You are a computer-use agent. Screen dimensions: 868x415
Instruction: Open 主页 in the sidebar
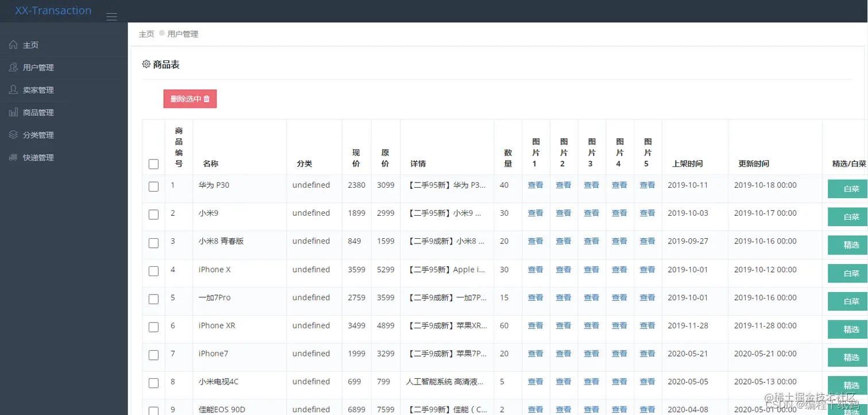64,45
